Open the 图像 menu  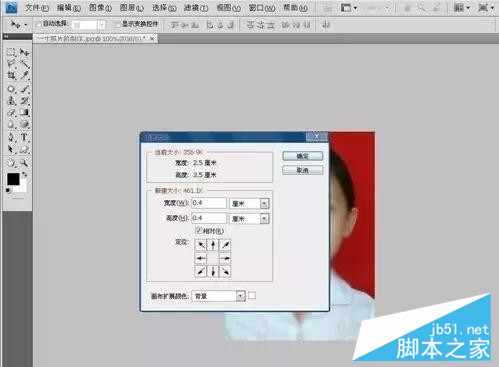[x=100, y=8]
